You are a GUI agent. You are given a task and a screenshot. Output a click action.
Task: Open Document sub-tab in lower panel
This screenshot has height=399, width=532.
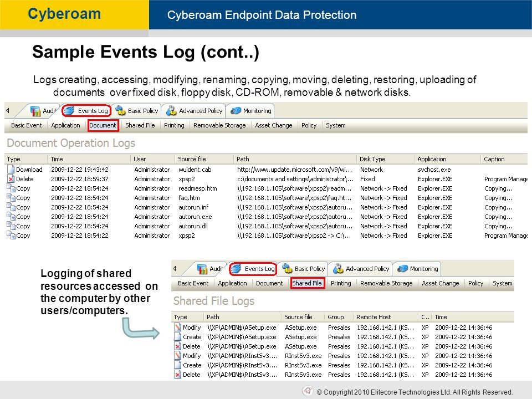(269, 283)
